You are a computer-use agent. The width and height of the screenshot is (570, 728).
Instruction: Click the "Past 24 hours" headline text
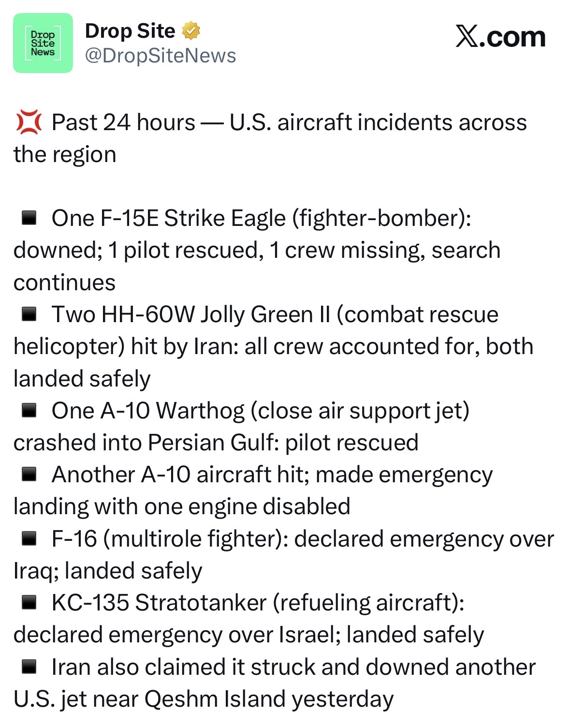pos(123,122)
